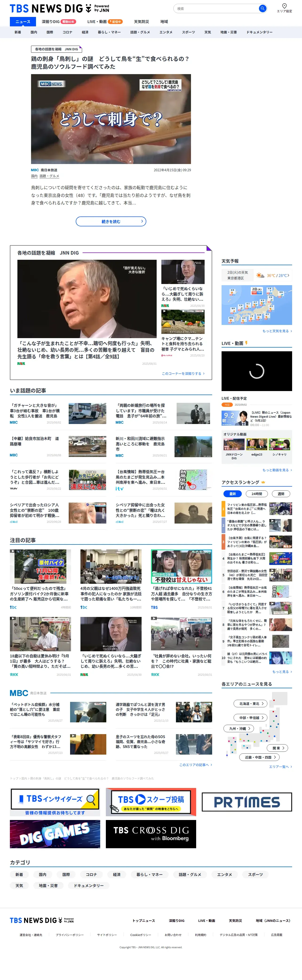Click the crown icon beside アクセスランキング
The image size is (302, 980).
(263, 482)
